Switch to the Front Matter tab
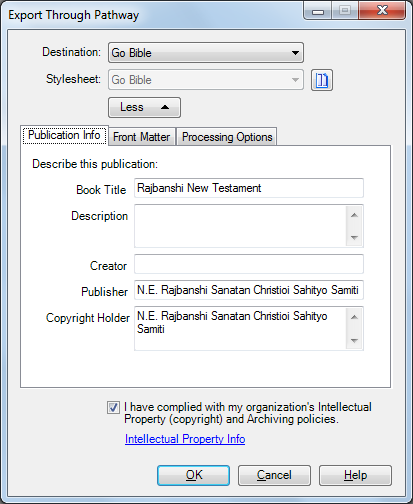The height and width of the screenshot is (504, 413). tap(142, 137)
